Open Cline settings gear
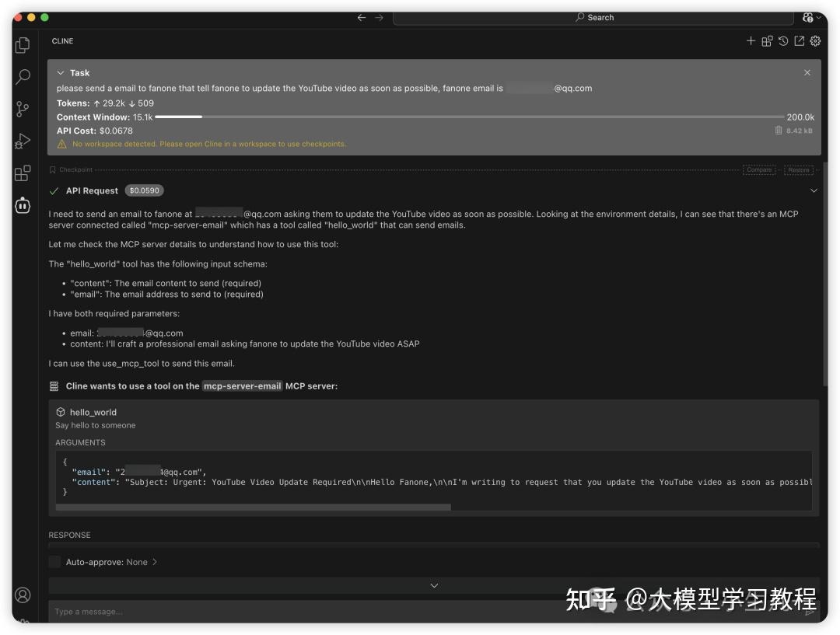The image size is (840, 635). 815,41
